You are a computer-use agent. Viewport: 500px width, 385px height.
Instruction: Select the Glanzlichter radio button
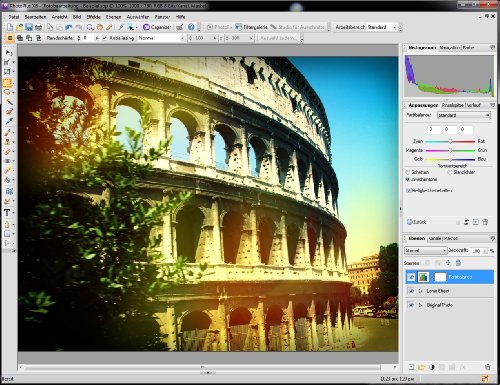450,172
